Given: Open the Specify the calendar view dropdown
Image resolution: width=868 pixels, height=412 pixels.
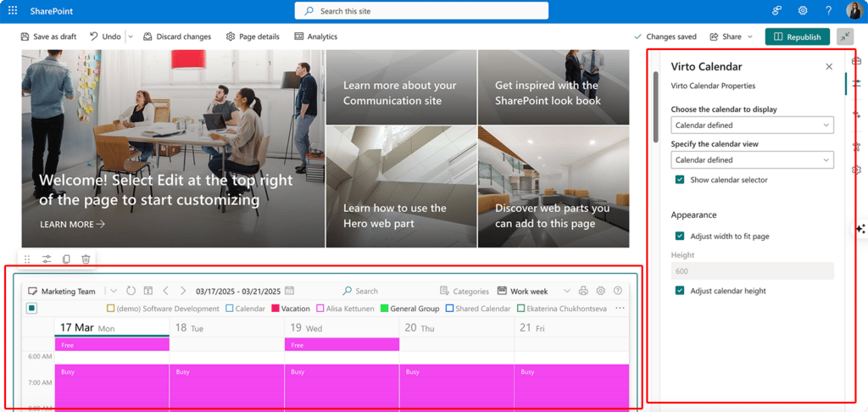Looking at the screenshot, I should [x=753, y=159].
